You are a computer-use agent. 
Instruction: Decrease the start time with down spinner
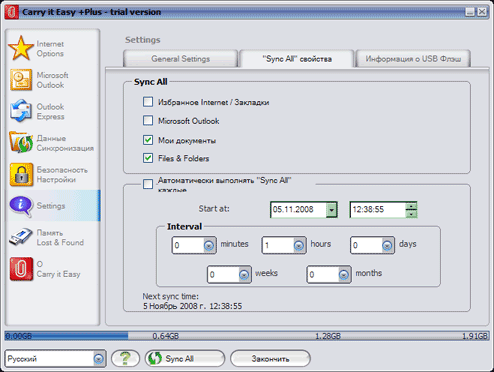tap(411, 214)
